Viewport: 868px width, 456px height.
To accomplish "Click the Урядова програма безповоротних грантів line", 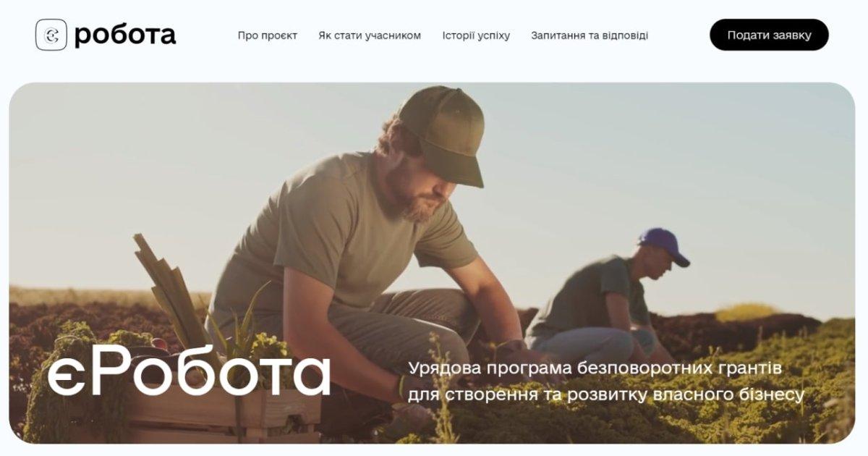I will pos(595,368).
